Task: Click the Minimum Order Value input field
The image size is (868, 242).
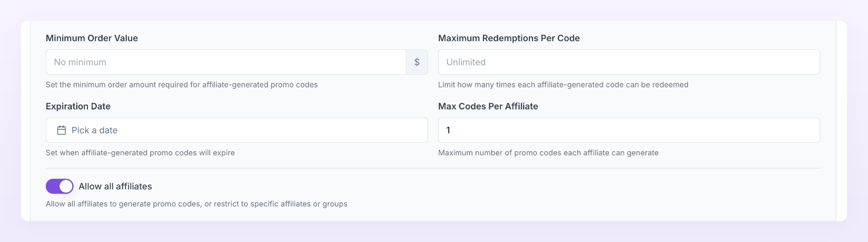Action: 226,62
